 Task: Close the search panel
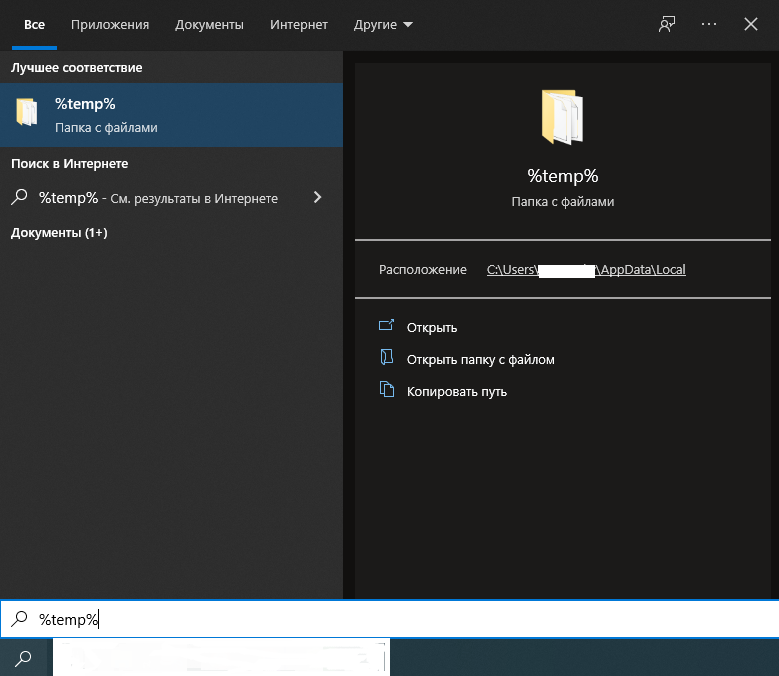(x=751, y=24)
